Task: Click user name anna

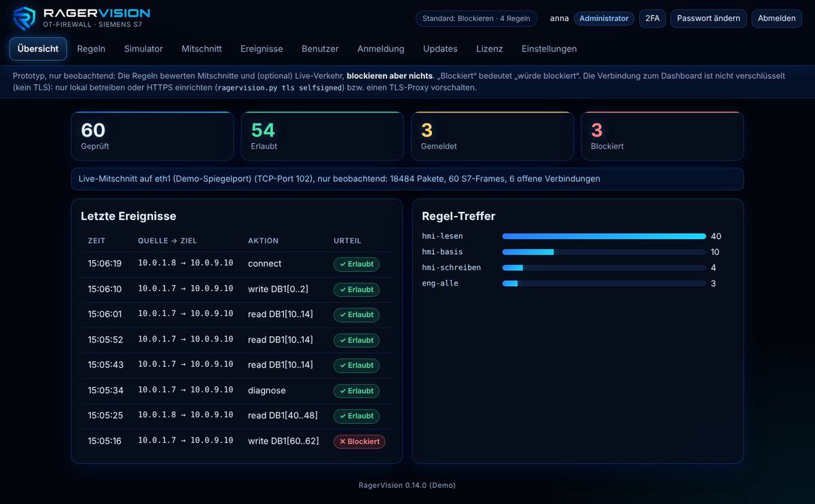Action: (x=560, y=18)
